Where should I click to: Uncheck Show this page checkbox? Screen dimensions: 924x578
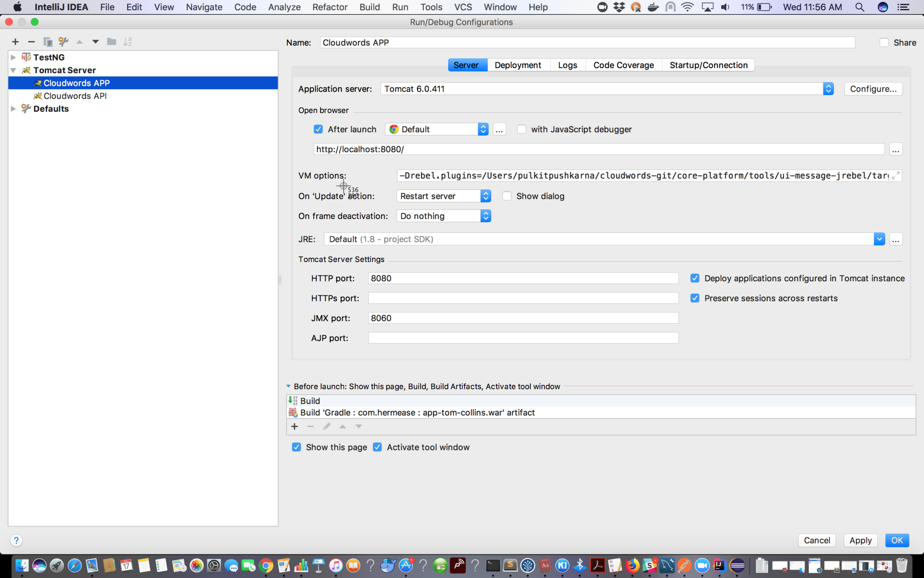click(x=296, y=447)
